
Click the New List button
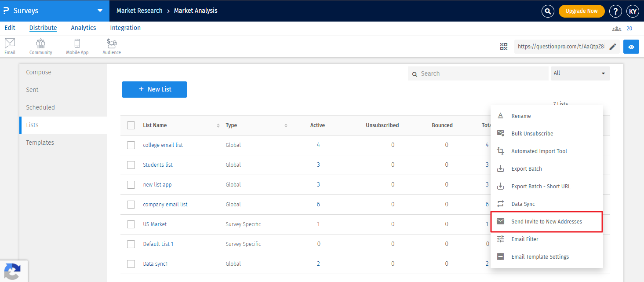coord(154,89)
